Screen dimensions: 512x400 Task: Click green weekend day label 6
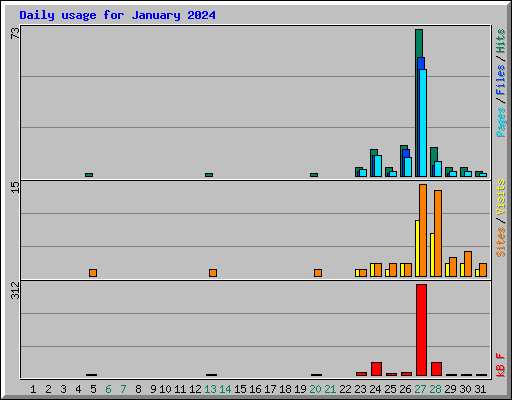pyautogui.click(x=108, y=389)
